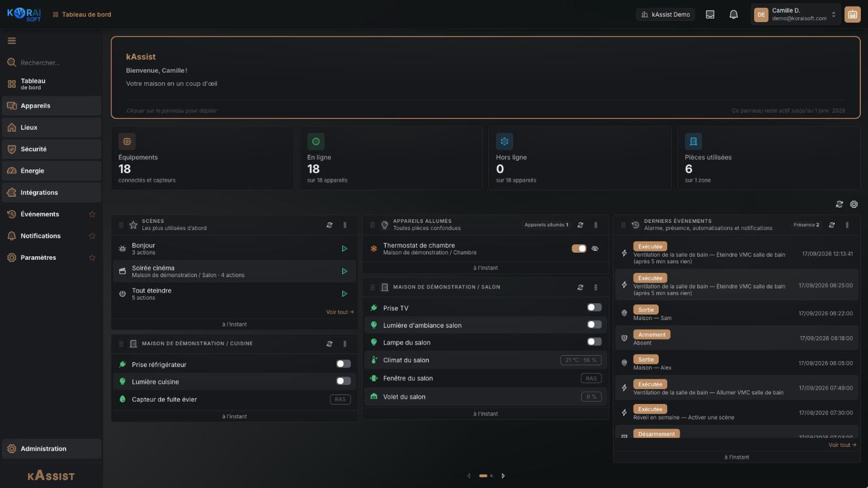
Task: Open Énergie section in sidebar
Action: click(x=51, y=171)
